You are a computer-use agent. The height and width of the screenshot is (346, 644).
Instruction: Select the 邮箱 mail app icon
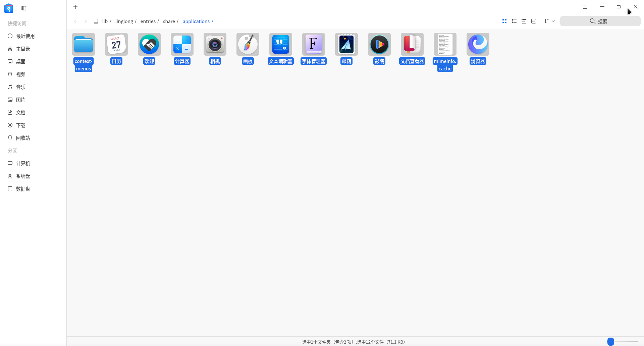346,44
